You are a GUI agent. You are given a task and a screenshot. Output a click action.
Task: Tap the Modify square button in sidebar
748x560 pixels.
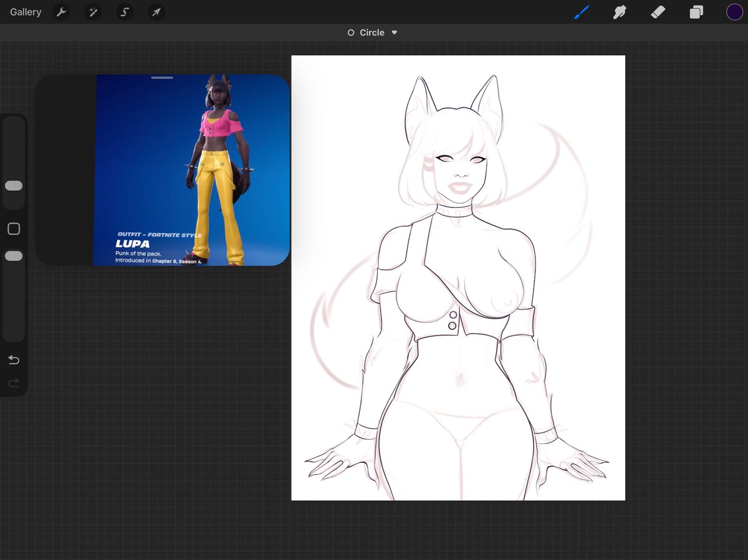pos(14,229)
